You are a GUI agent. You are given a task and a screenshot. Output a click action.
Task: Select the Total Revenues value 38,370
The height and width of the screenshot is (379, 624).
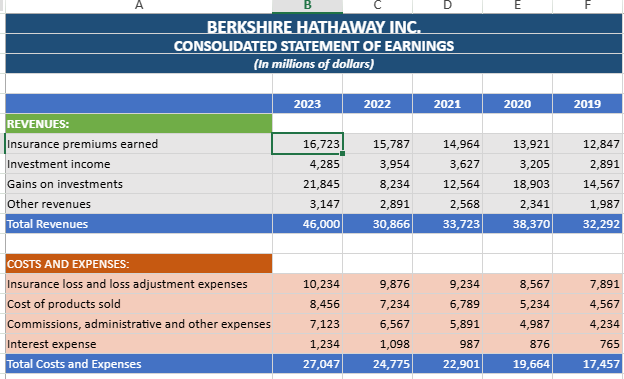point(517,224)
